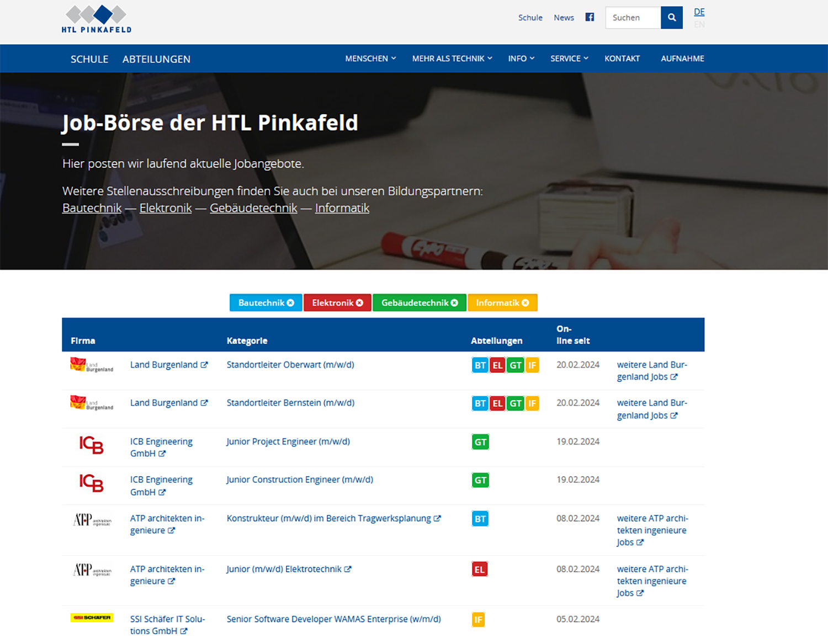
Task: Open the Service dropdown menu
Action: (x=569, y=58)
